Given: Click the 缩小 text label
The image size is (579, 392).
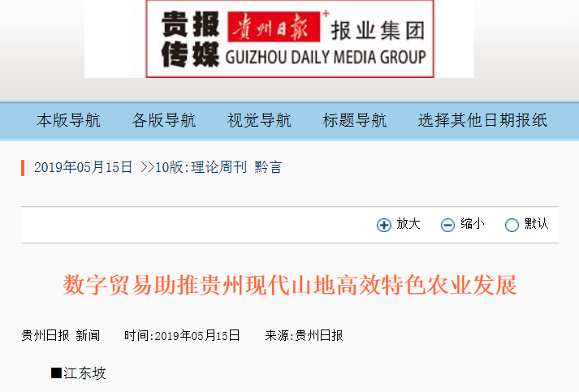Looking at the screenshot, I should [x=473, y=224].
